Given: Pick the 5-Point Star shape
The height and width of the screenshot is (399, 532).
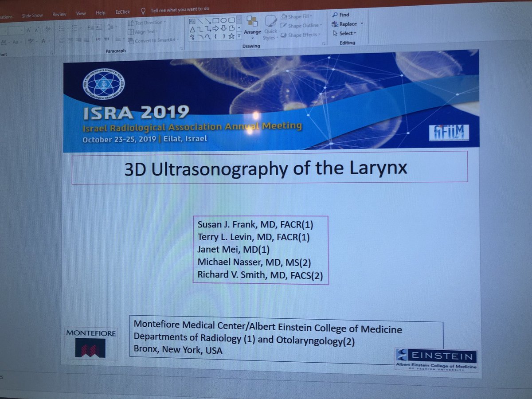Looking at the screenshot, I should click(231, 36).
